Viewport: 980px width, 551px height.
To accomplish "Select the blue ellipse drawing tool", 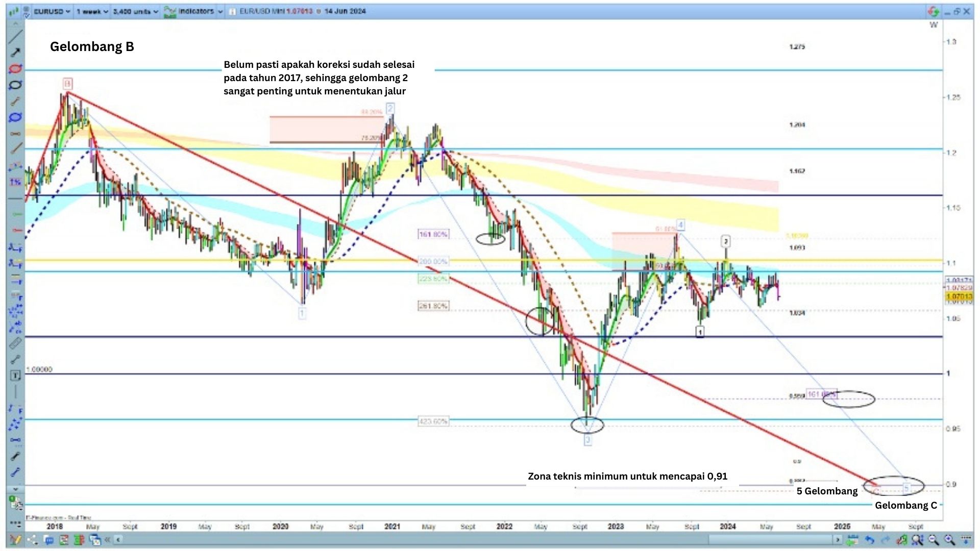I will (x=16, y=117).
